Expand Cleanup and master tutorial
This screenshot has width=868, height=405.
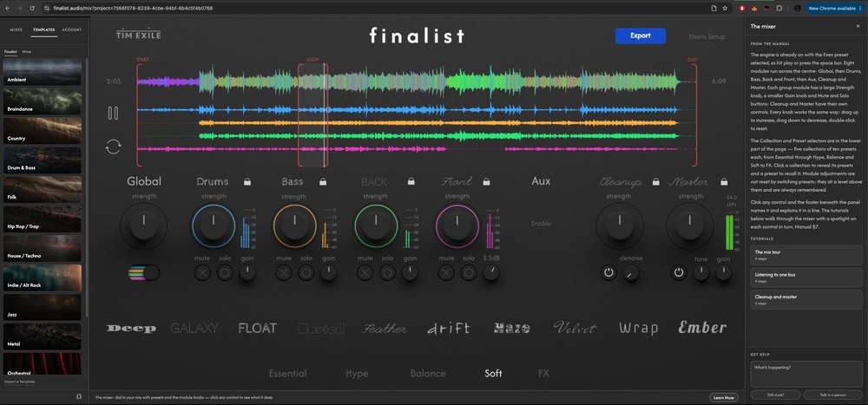pyautogui.click(x=806, y=299)
